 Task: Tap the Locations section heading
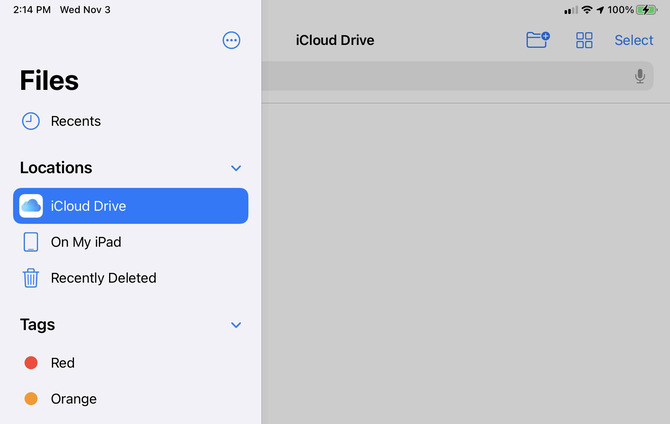click(56, 168)
